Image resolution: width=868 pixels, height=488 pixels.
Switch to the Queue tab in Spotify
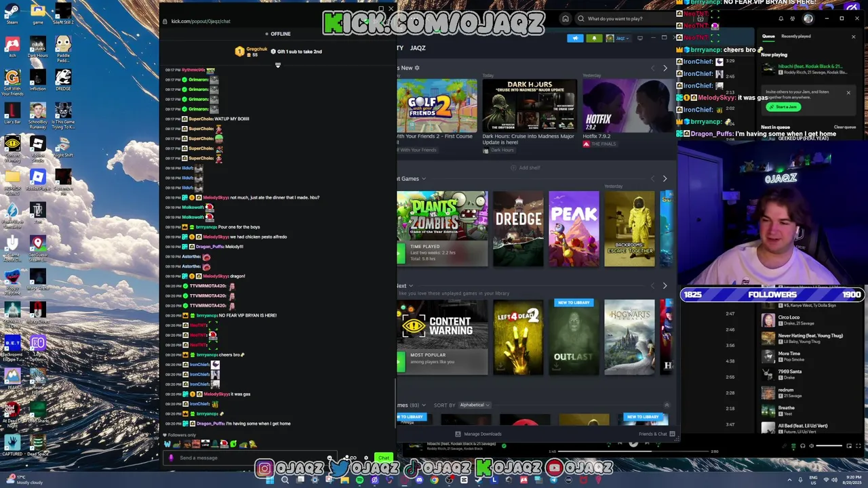(768, 37)
